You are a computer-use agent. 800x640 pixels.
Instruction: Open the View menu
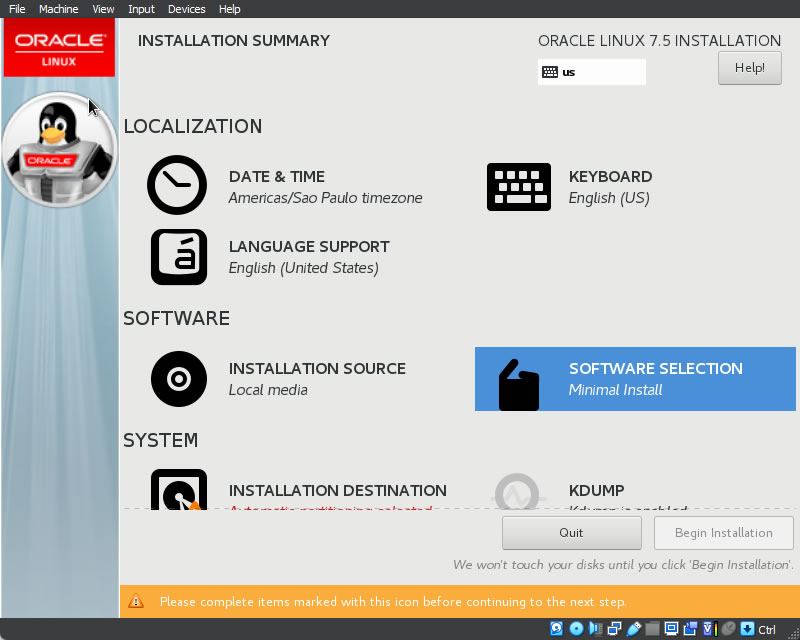103,9
